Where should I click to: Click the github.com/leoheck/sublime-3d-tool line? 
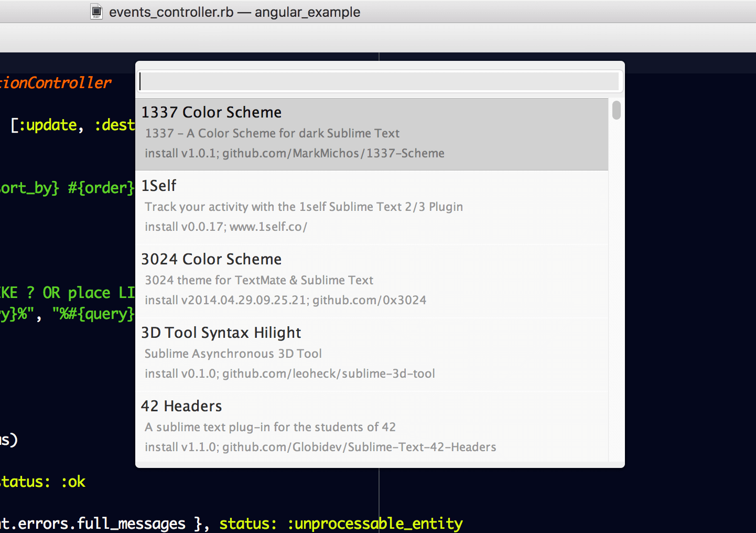[290, 374]
